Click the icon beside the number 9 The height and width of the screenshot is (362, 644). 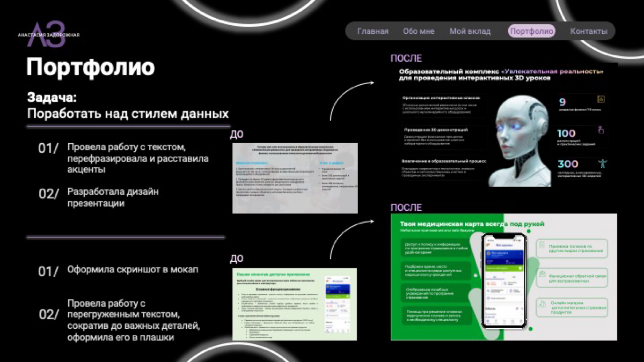(x=601, y=99)
